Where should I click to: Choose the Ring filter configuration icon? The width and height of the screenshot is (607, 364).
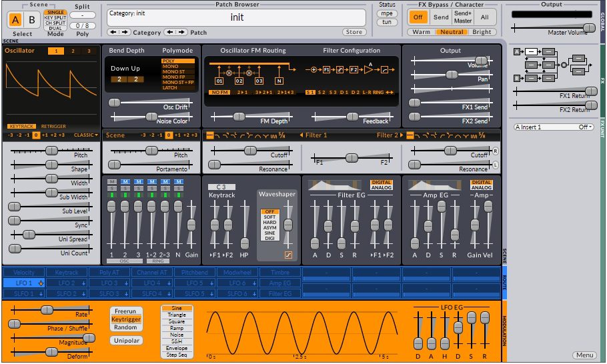pos(378,92)
